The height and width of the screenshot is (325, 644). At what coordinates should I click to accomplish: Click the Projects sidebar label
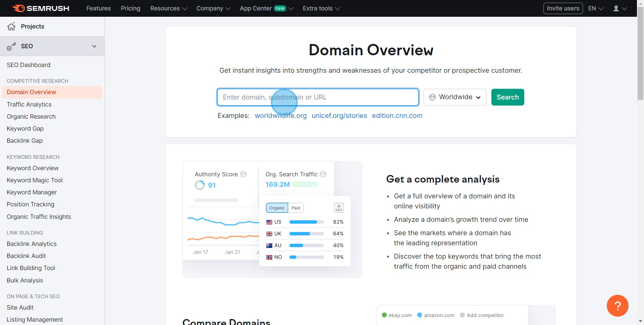pyautogui.click(x=33, y=26)
